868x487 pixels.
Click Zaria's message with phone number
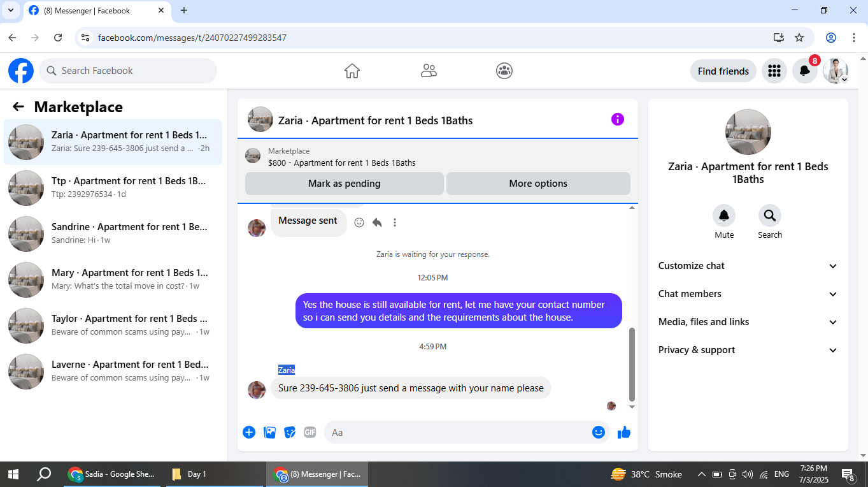pyautogui.click(x=411, y=388)
